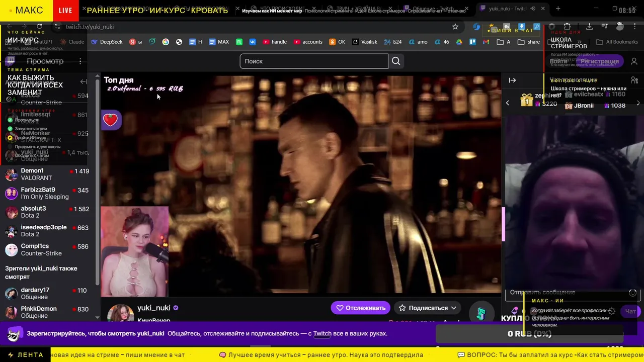The width and height of the screenshot is (644, 362).
Task: Open browser extensions puzzle icon
Action: [x=567, y=27]
